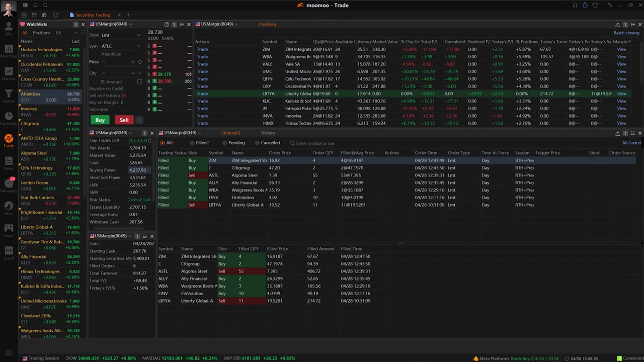Viewport: 644px width, 362px height.
Task: Click the blue unlock trade icon
Action: 585,5
